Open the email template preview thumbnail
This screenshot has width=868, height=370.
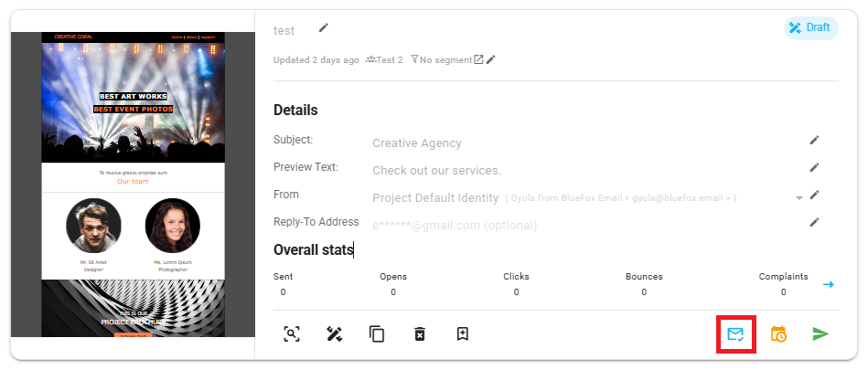point(133,185)
